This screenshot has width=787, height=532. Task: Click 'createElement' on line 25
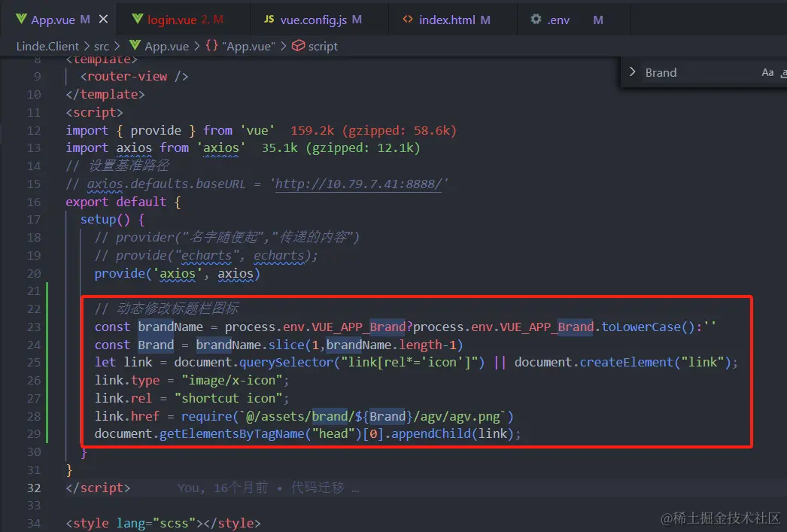click(627, 362)
